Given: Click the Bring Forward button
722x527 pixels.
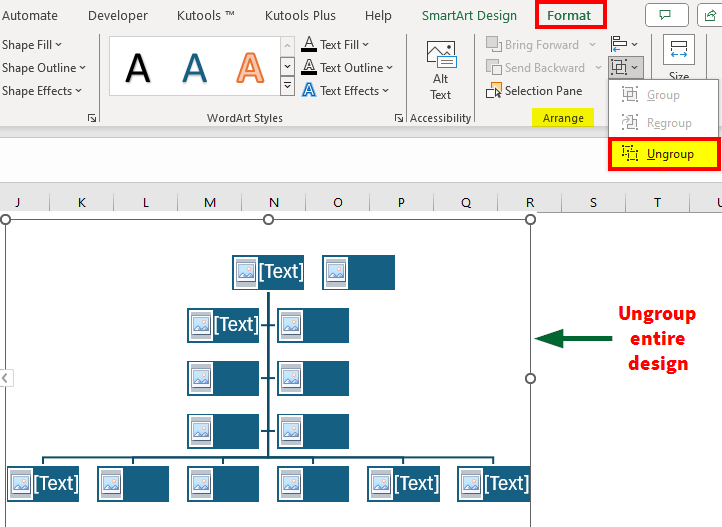Looking at the screenshot, I should (533, 45).
